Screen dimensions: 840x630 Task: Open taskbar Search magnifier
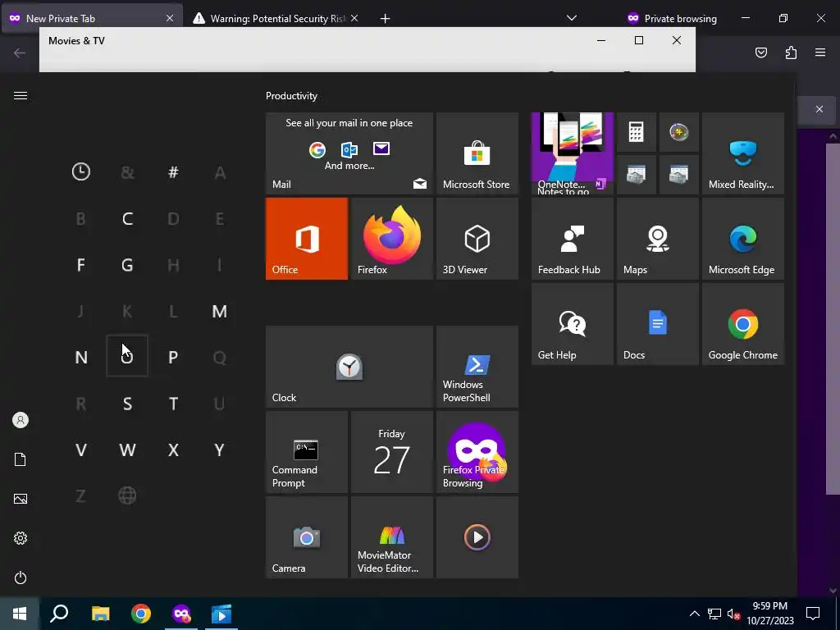pos(59,614)
